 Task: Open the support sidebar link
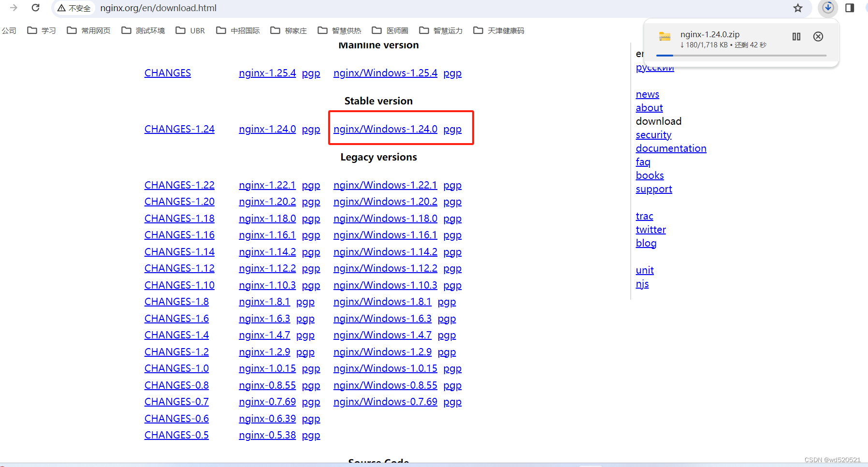pyautogui.click(x=654, y=189)
